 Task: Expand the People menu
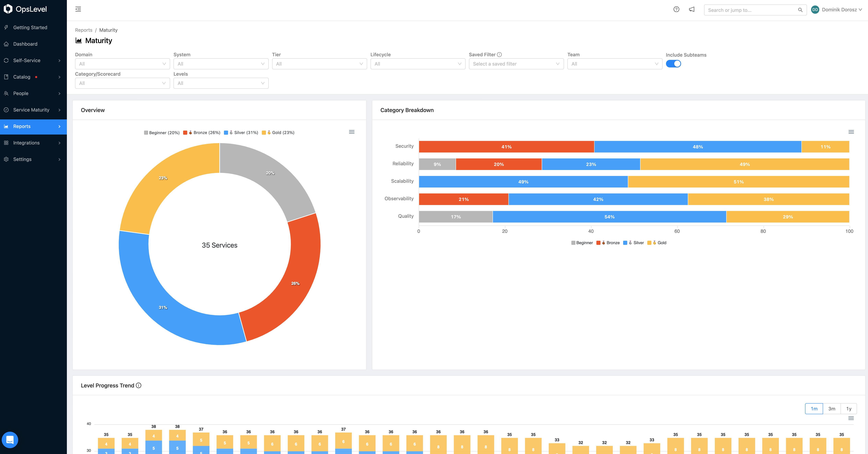pos(33,93)
